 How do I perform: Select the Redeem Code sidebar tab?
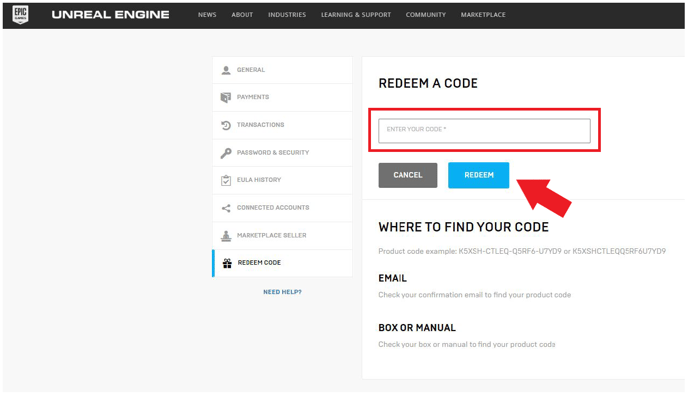pos(282,263)
